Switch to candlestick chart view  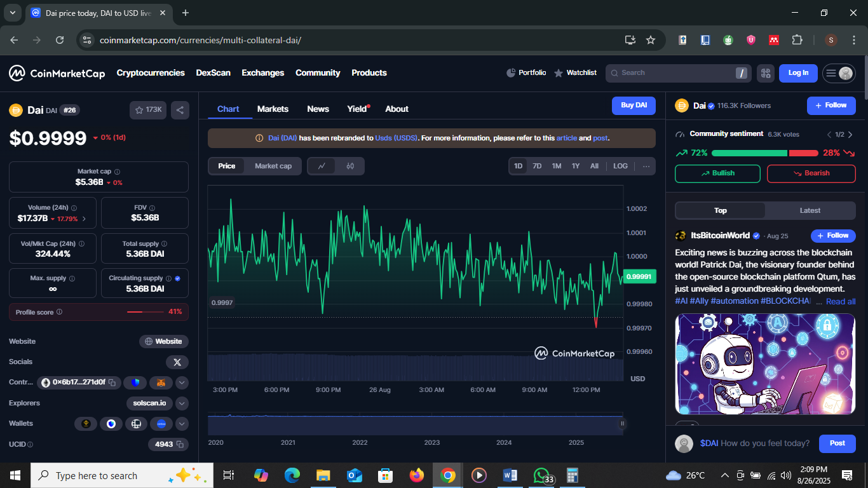click(x=350, y=166)
